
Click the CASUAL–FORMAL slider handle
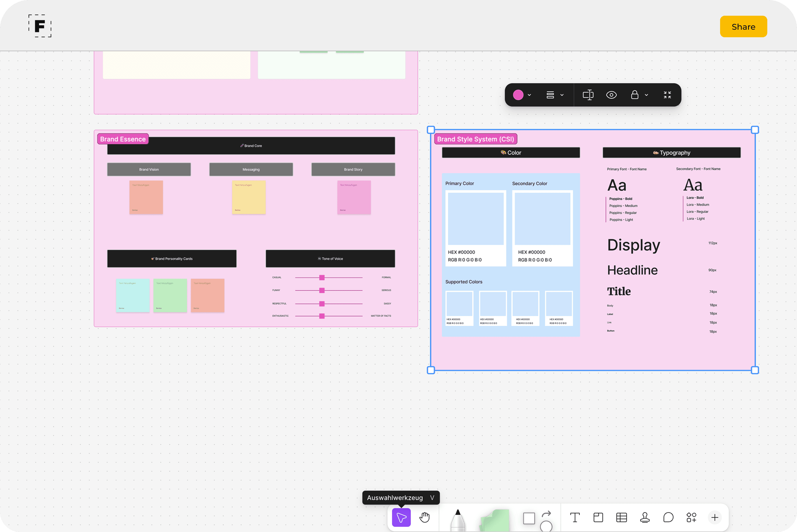tap(322, 278)
